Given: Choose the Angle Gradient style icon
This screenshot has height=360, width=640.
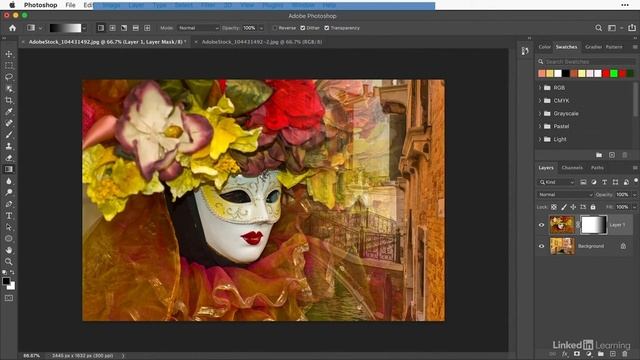Looking at the screenshot, I should (124, 28).
